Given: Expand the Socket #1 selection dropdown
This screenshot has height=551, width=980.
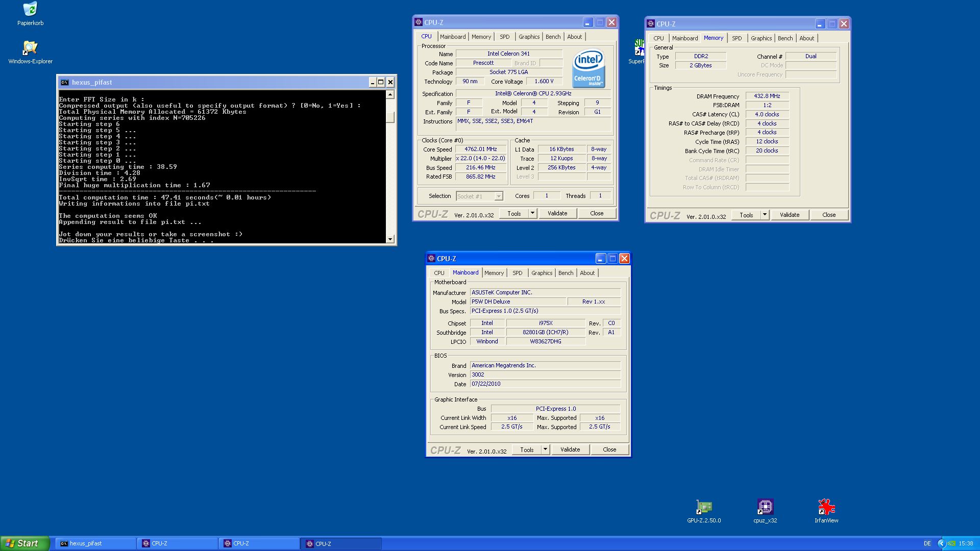Looking at the screenshot, I should tap(499, 196).
